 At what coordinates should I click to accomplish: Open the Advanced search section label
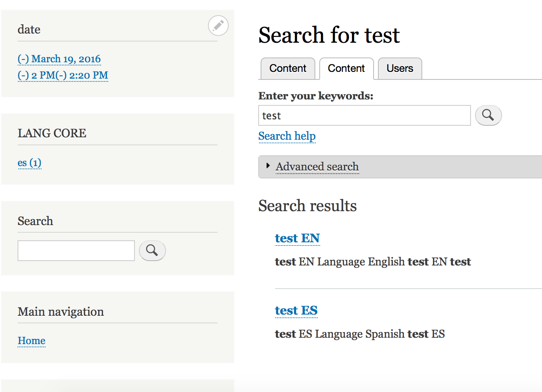click(317, 166)
